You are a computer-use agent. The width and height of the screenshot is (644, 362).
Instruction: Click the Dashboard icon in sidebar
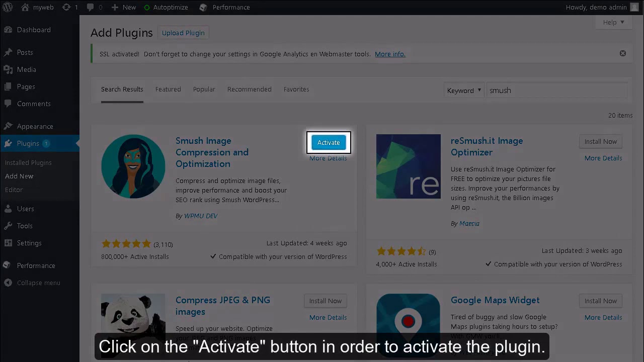tap(8, 30)
